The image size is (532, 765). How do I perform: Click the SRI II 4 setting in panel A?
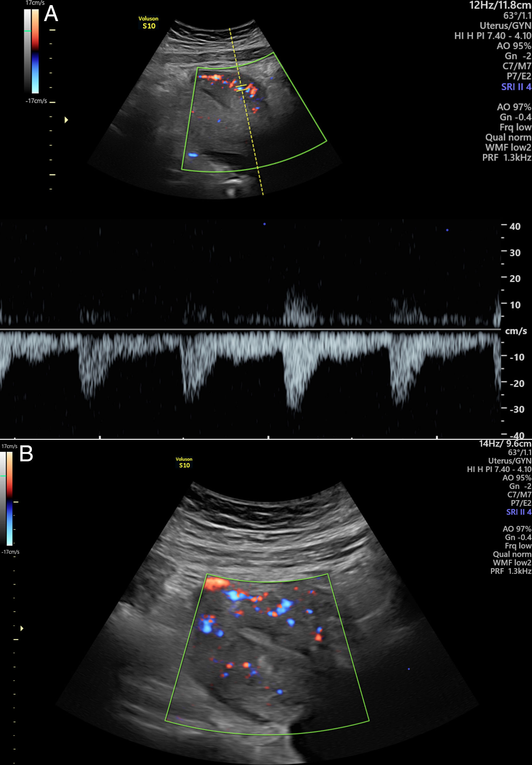516,87
